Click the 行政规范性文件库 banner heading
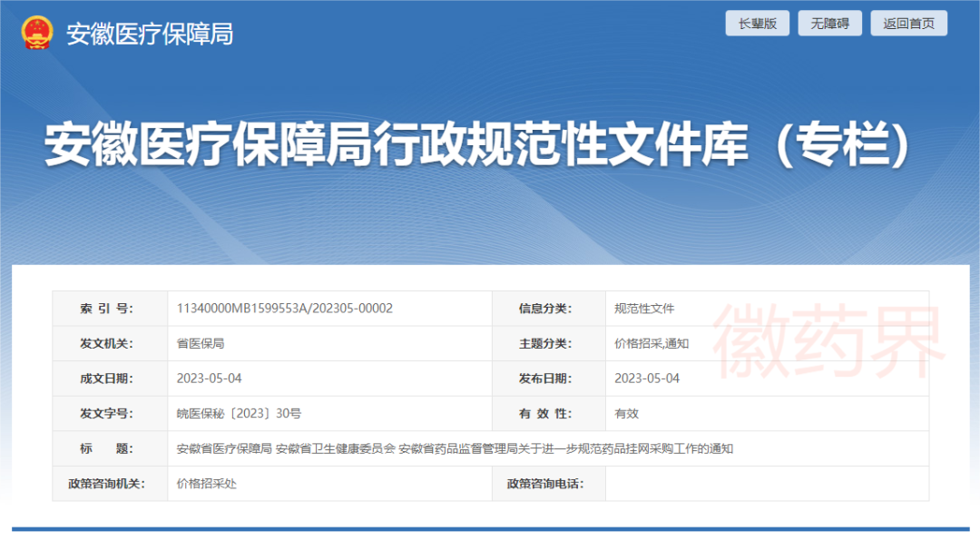The width and height of the screenshot is (980, 551). coord(477,144)
